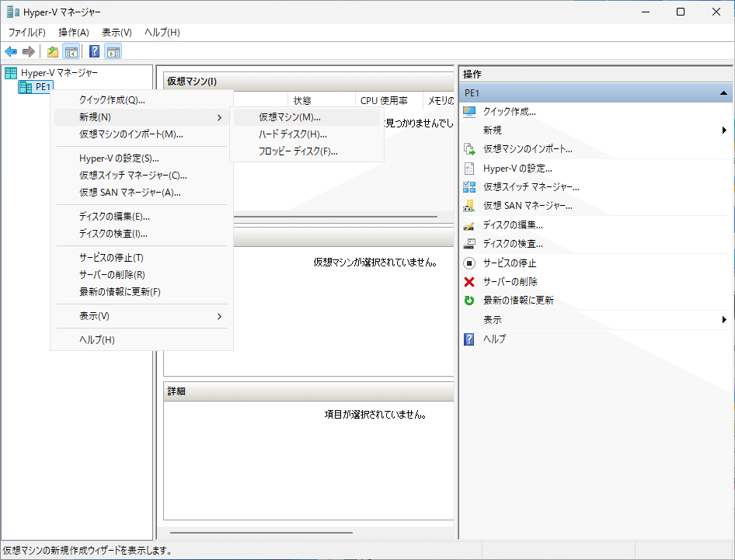Click the CPU 使用率 column header

coord(389,100)
